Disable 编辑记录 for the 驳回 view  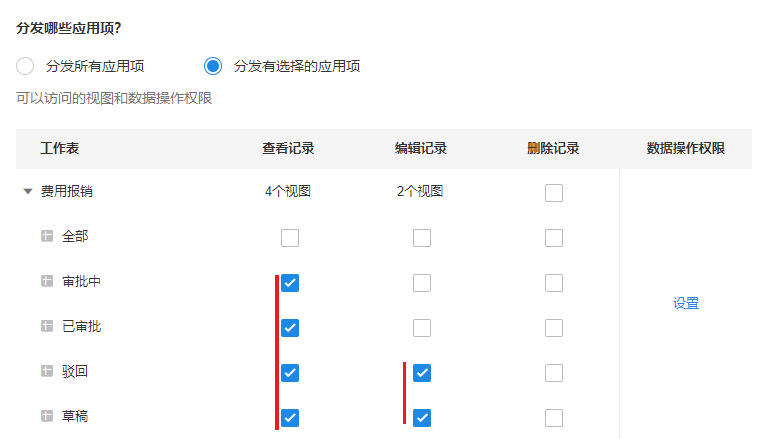[x=422, y=373]
